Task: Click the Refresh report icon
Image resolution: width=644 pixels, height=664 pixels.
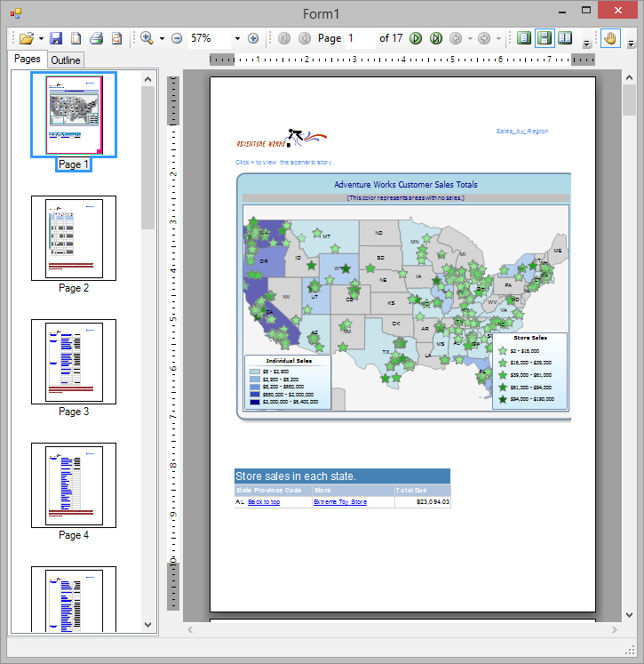Action: [x=116, y=38]
